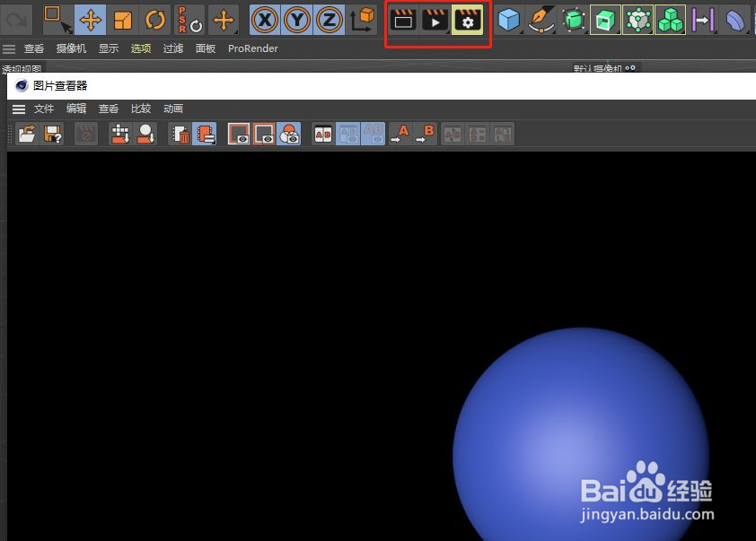The height and width of the screenshot is (541, 756).
Task: Click the trash can icon in Picture Viewer
Action: click(180, 134)
